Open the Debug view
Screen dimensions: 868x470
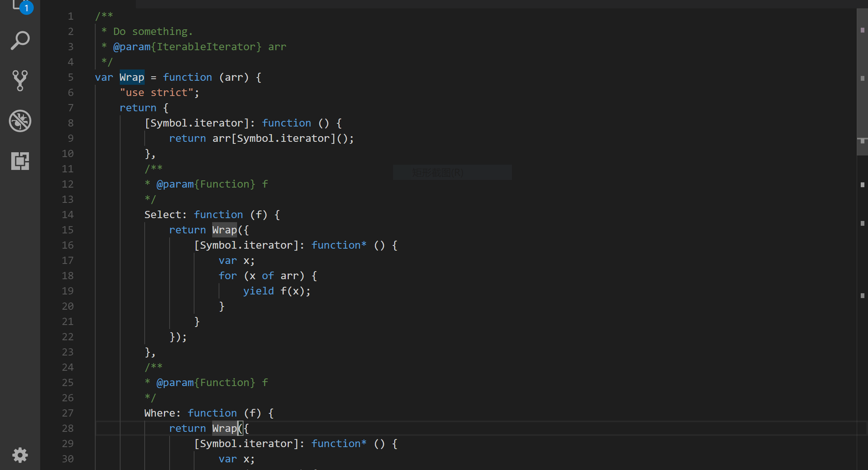click(20, 121)
